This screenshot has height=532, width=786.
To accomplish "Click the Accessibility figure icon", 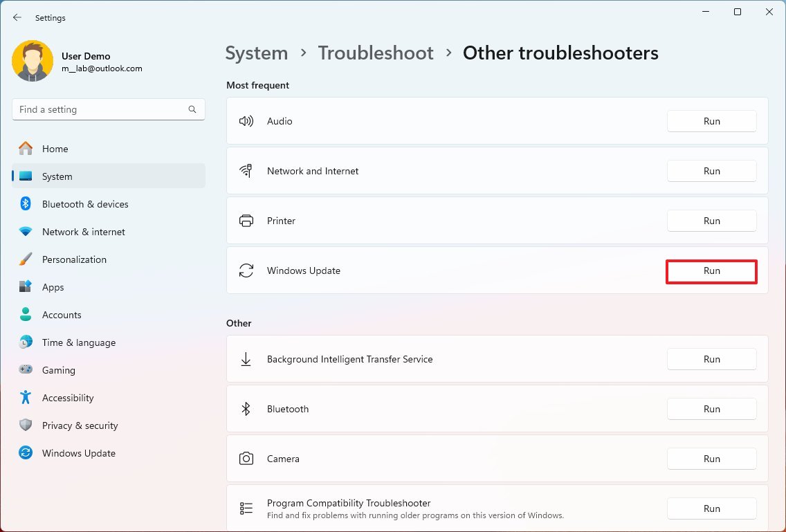I will coord(26,398).
